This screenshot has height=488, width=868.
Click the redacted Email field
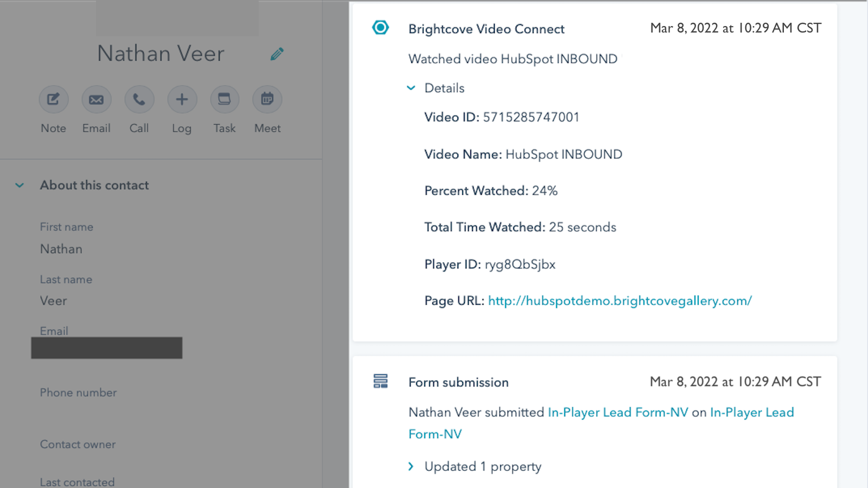tap(106, 348)
